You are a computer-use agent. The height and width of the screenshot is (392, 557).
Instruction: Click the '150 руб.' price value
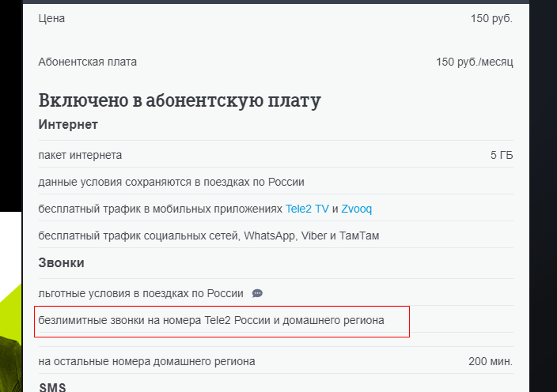pos(491,18)
